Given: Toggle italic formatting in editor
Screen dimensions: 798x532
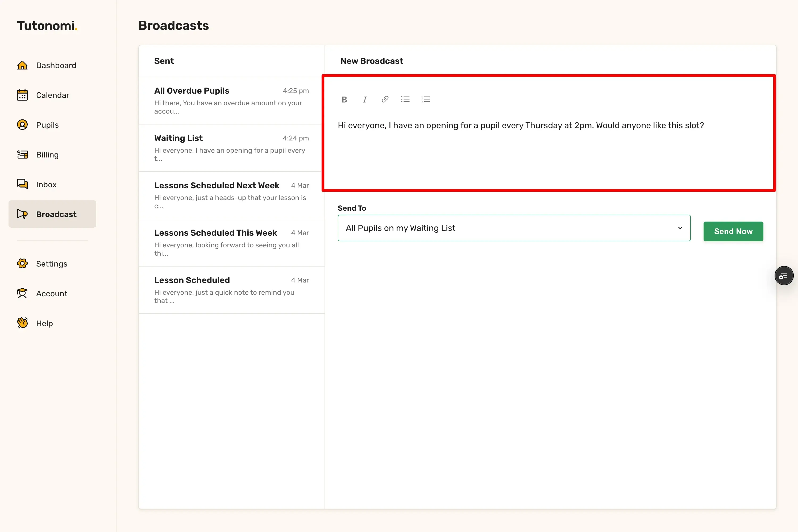Looking at the screenshot, I should click(x=365, y=99).
